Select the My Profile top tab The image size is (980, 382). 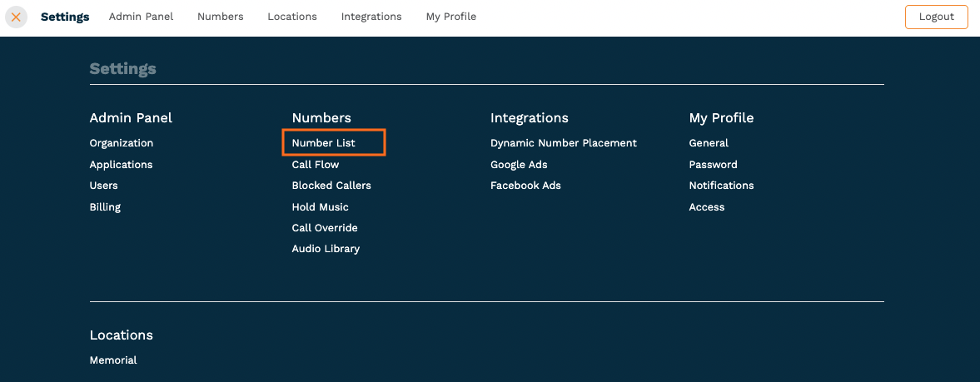coord(450,17)
